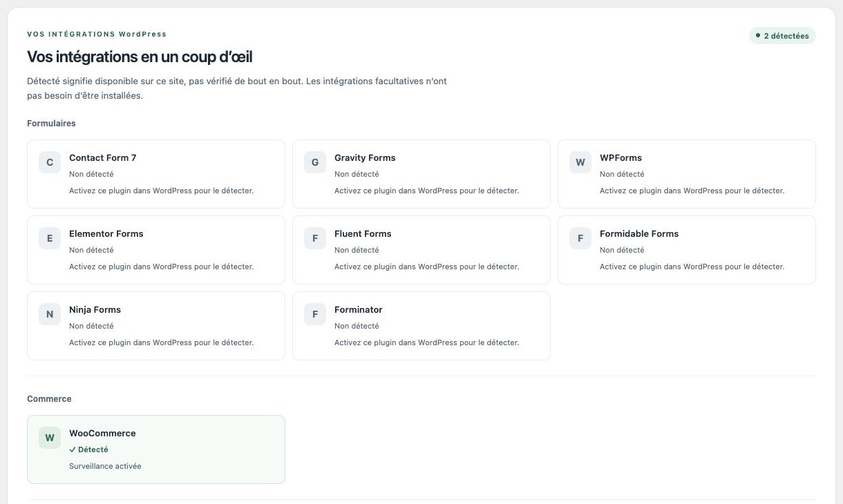Image resolution: width=843 pixels, height=504 pixels.
Task: Click the 'Formulaires' section heading
Action: coord(51,124)
